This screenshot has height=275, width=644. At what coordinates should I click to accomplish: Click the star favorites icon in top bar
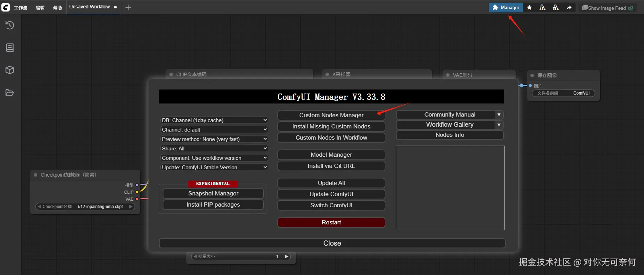pos(529,7)
